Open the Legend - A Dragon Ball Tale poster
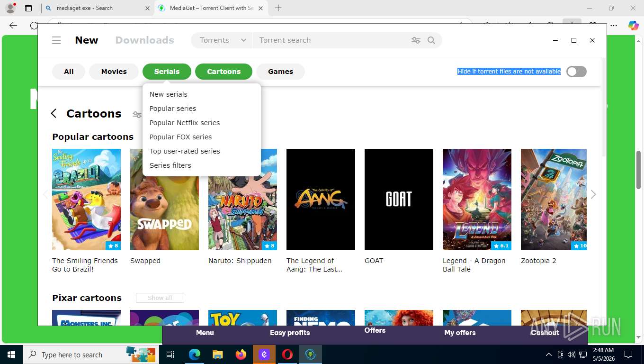This screenshot has height=364, width=644. click(477, 200)
